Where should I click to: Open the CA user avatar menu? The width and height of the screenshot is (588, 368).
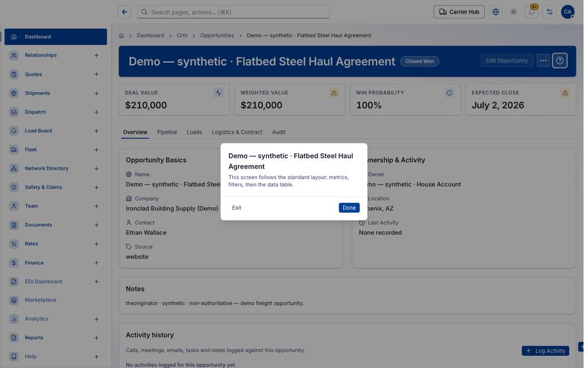(x=568, y=12)
